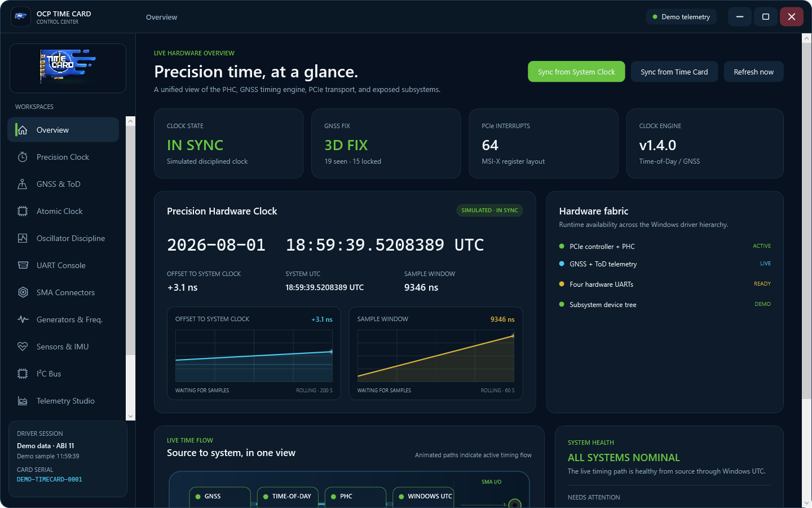Click sidebar scrollbar down arrow
Viewport: 812px width, 508px height.
131,417
